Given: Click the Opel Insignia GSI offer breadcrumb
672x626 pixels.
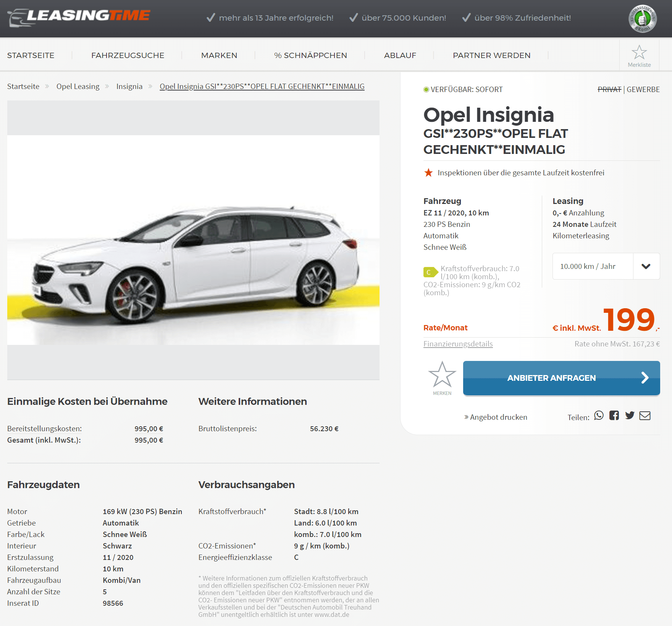Looking at the screenshot, I should tap(262, 86).
